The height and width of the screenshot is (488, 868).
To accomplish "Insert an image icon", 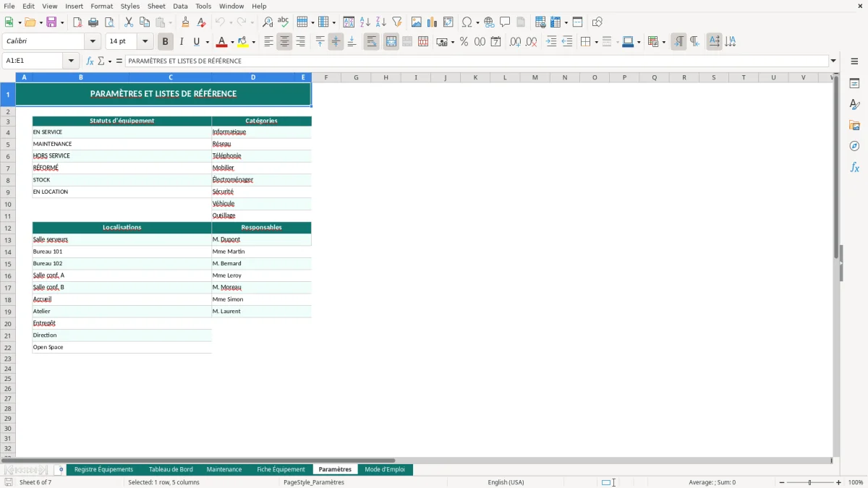I will (x=417, y=22).
